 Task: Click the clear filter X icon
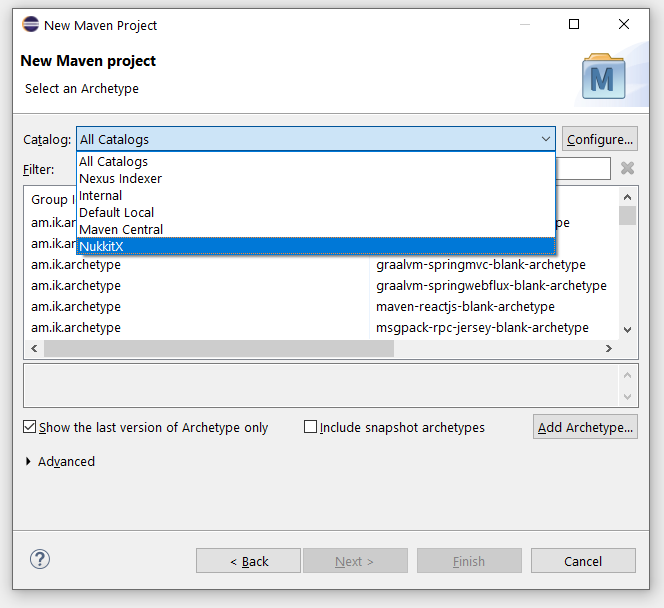point(627,168)
